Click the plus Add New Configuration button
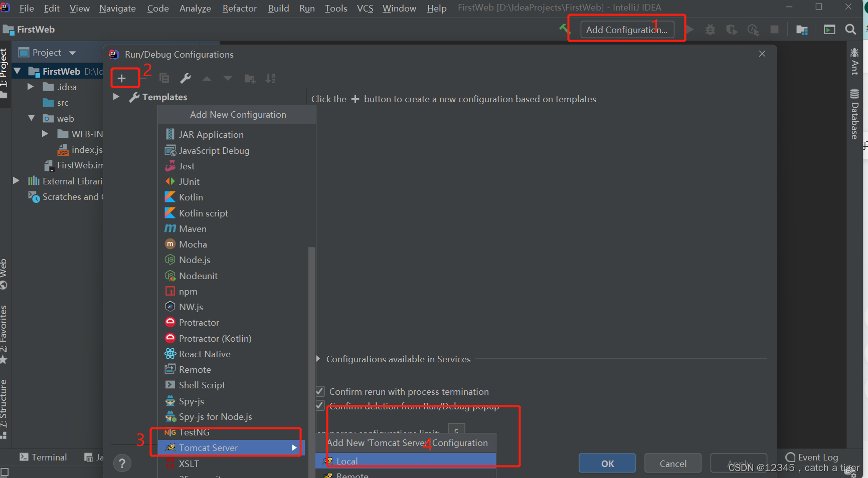The width and height of the screenshot is (868, 478). click(x=121, y=78)
